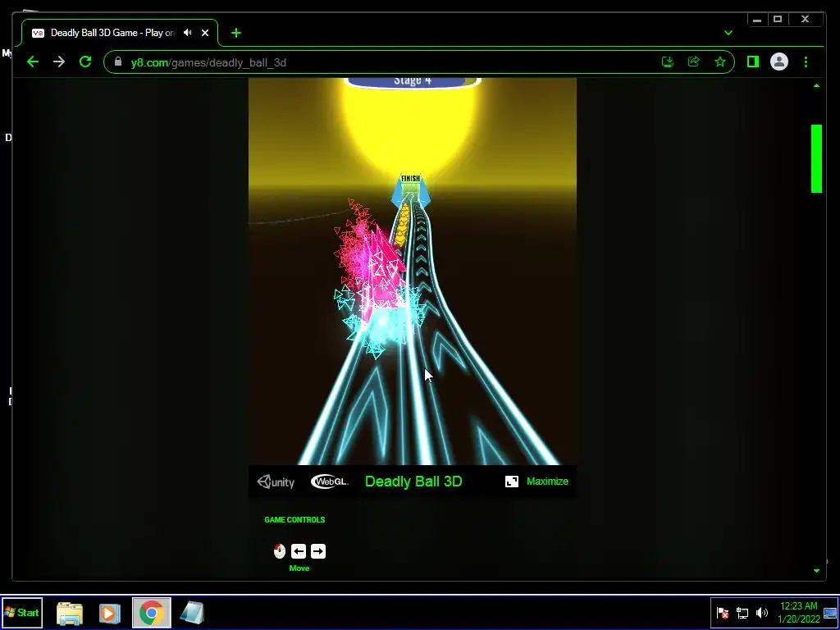Image resolution: width=840 pixels, height=630 pixels.
Task: Minimize the browser window
Action: [x=757, y=20]
